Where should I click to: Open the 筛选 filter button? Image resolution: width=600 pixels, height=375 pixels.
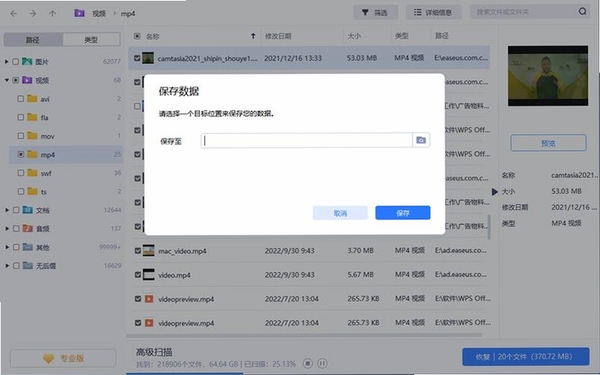click(x=375, y=12)
